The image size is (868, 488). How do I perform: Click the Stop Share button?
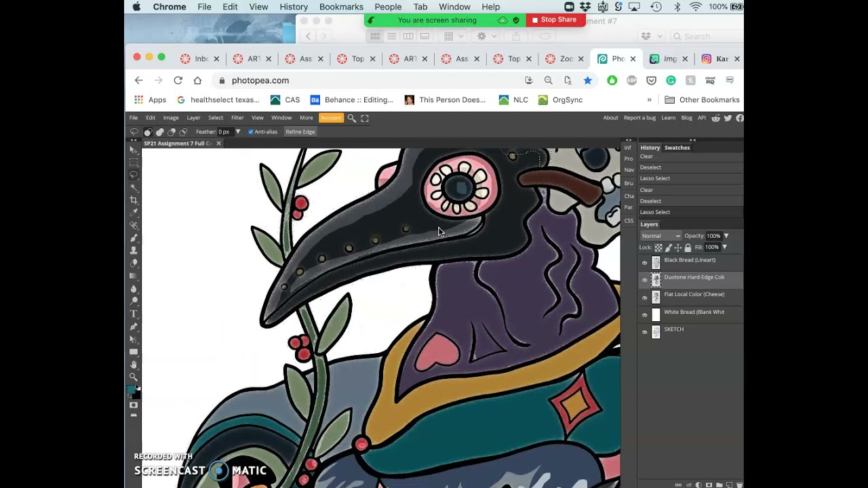click(555, 20)
